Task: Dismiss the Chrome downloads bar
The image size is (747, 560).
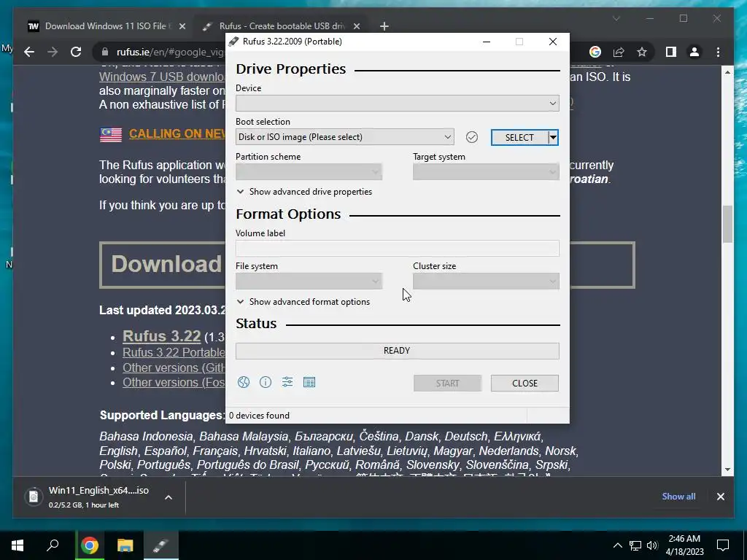Action: click(x=720, y=497)
